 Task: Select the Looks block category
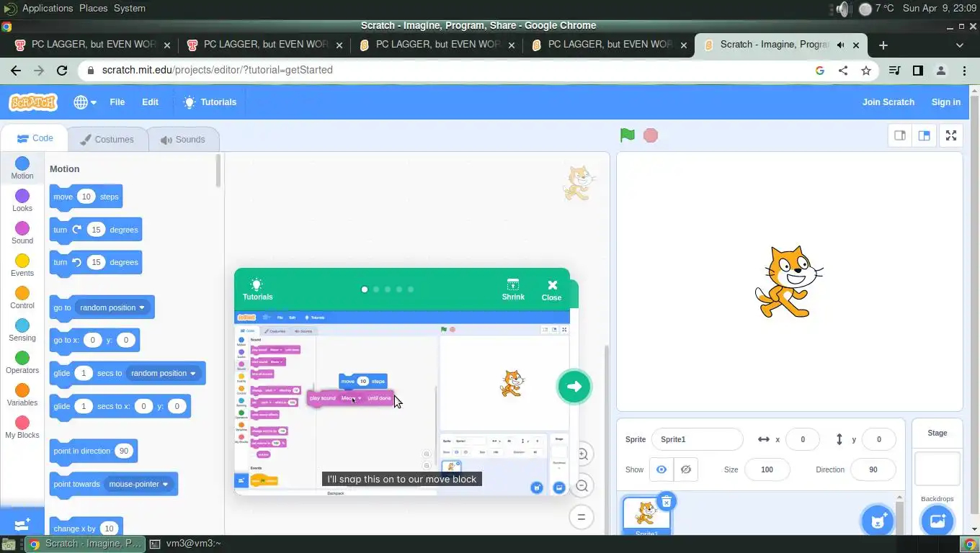[x=22, y=201]
